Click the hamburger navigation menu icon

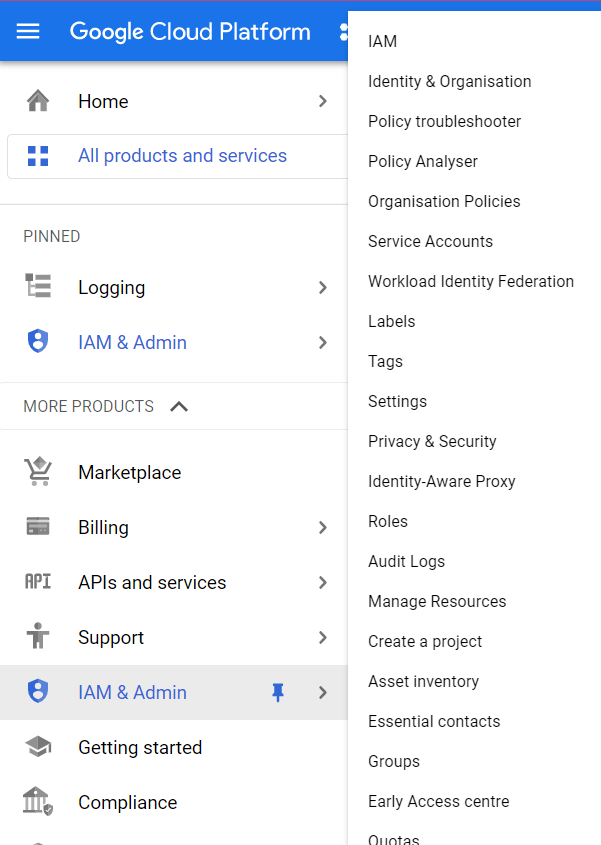pyautogui.click(x=28, y=31)
